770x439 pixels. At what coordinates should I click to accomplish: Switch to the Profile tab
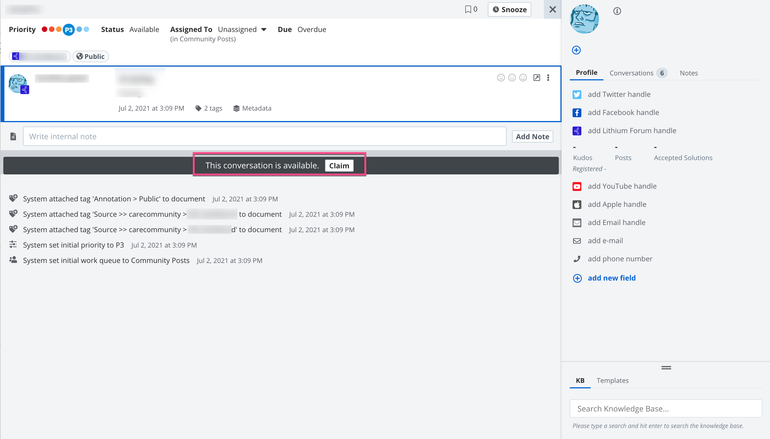(586, 73)
